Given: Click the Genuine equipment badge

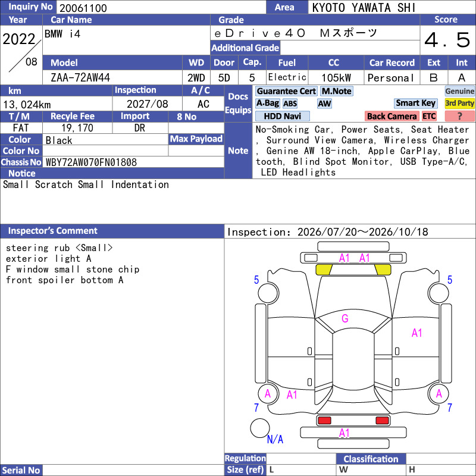Looking at the screenshot, I should (459, 91).
